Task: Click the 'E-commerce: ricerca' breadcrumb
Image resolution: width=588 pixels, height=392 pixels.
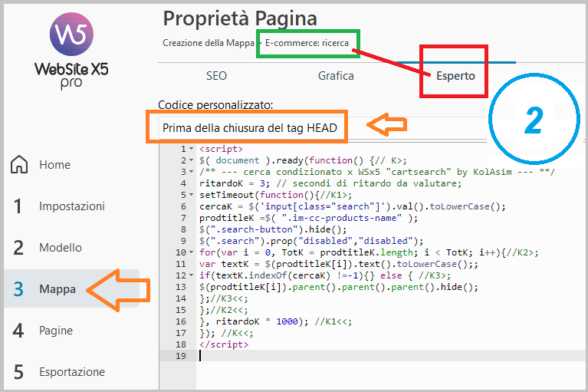Action: point(307,43)
